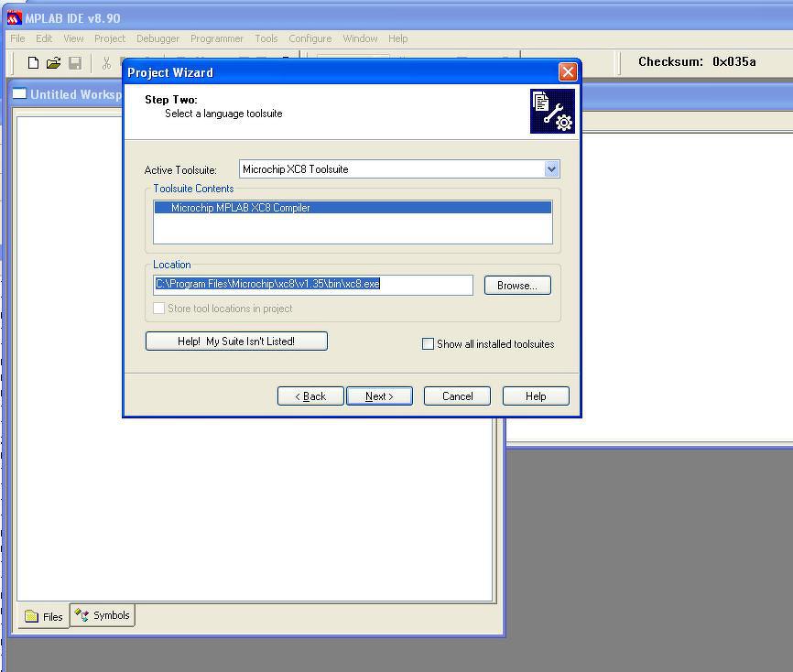This screenshot has height=672, width=793.
Task: Switch to the Files tab
Action: [x=45, y=616]
